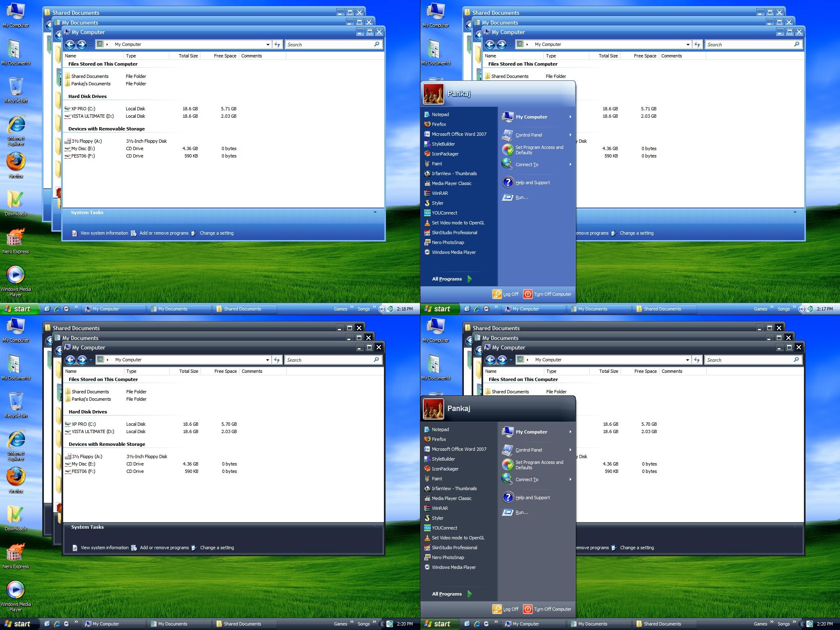Open Firefox in the blue-themed Start menu
The height and width of the screenshot is (630, 840).
pyautogui.click(x=438, y=124)
